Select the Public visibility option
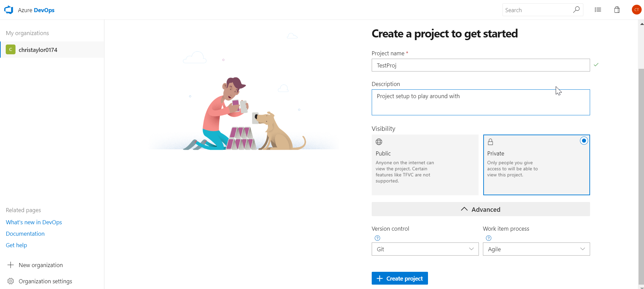The height and width of the screenshot is (289, 644). pos(425,165)
